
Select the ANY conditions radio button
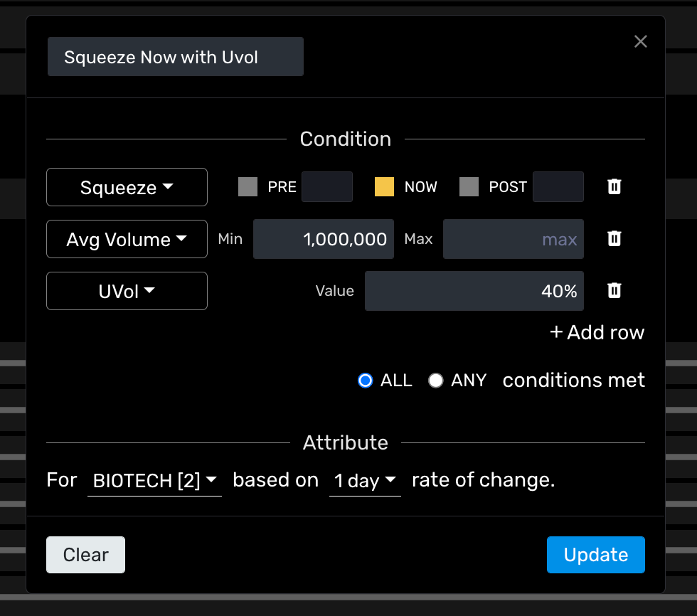coord(436,381)
